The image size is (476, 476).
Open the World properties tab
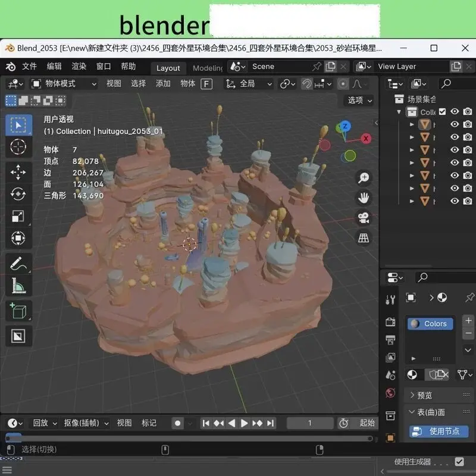[x=390, y=393]
